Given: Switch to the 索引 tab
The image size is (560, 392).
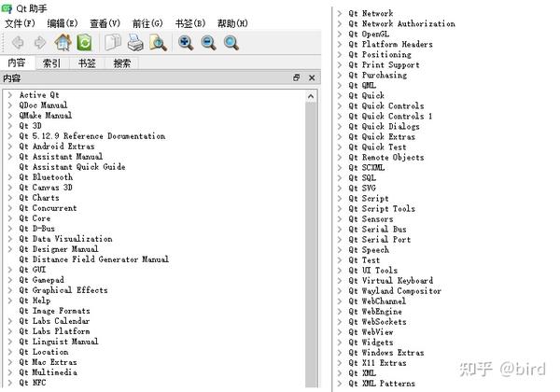Looking at the screenshot, I should coord(51,63).
